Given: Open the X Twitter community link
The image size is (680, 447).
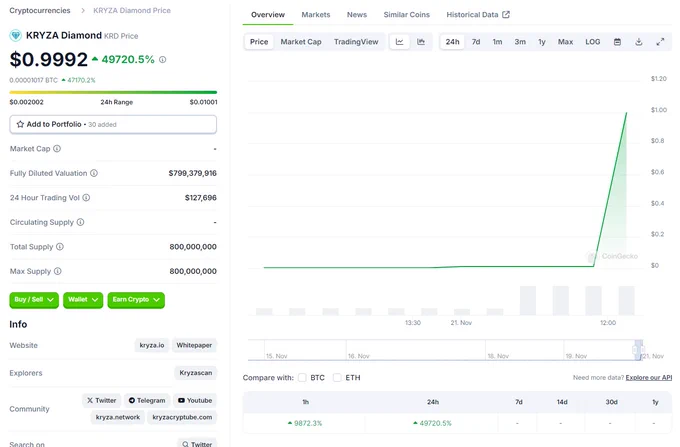Looking at the screenshot, I should point(101,400).
